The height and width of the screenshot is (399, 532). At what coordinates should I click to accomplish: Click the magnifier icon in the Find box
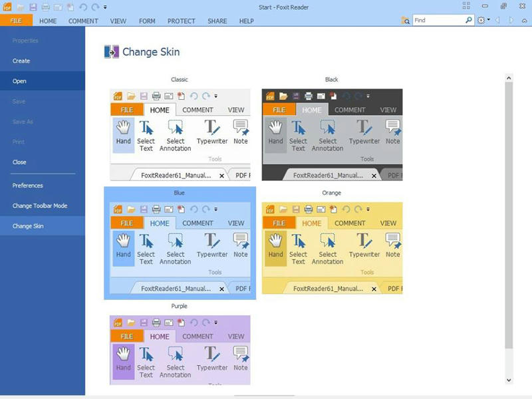pyautogui.click(x=469, y=21)
